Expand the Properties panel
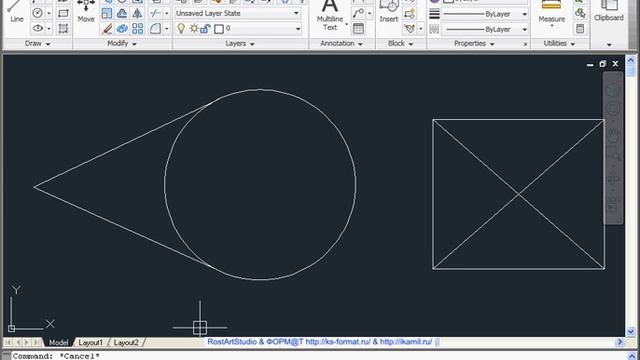This screenshot has width=640, height=360. coord(474,43)
